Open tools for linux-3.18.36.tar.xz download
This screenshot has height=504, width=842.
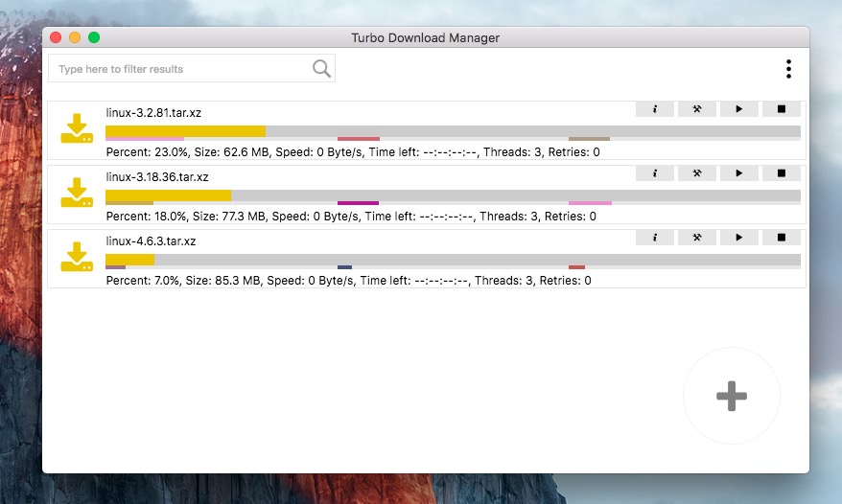point(697,173)
